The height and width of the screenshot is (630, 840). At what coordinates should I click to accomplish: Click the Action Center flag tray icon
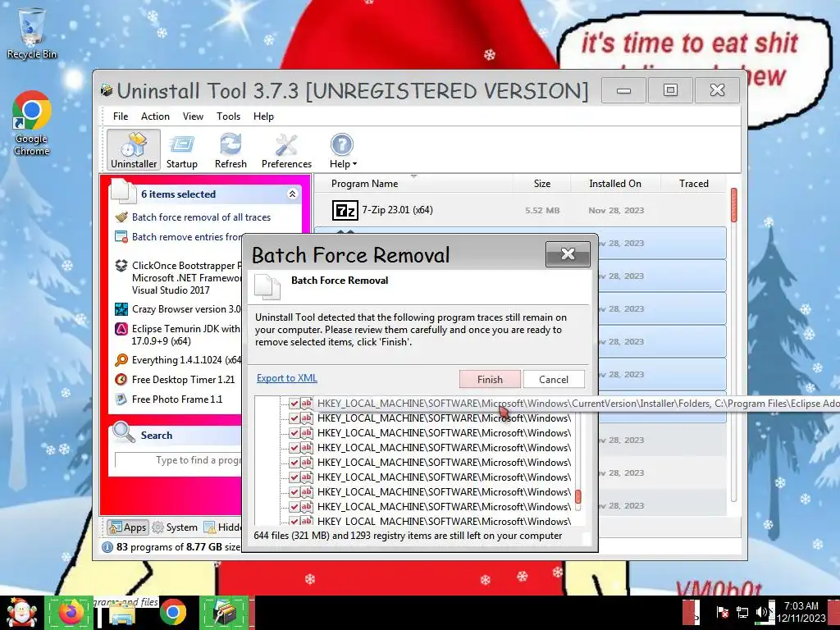coord(723,612)
